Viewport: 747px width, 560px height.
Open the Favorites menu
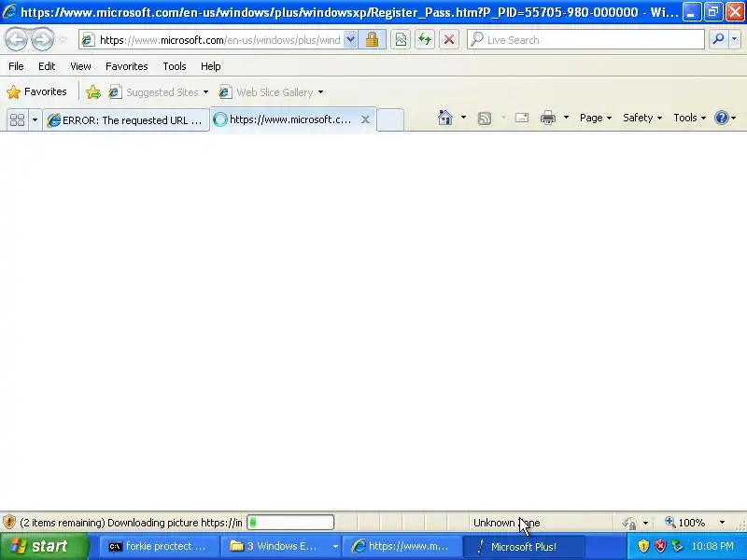pos(127,66)
